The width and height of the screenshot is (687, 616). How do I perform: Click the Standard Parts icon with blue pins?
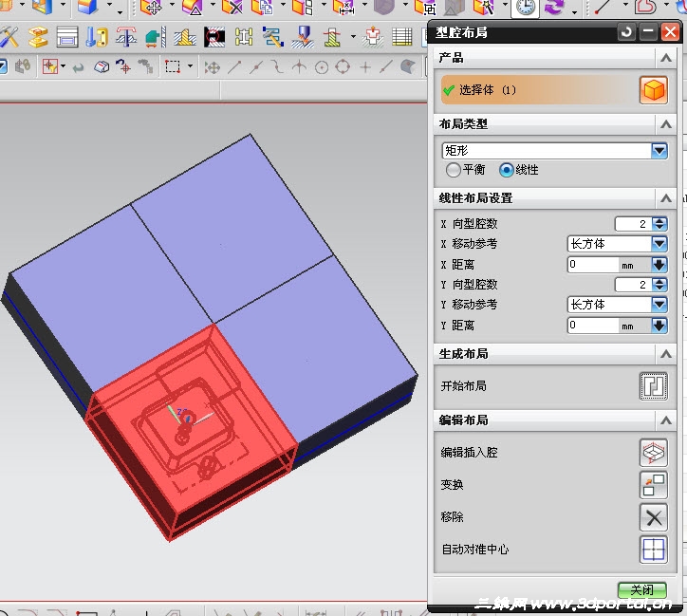(97, 37)
